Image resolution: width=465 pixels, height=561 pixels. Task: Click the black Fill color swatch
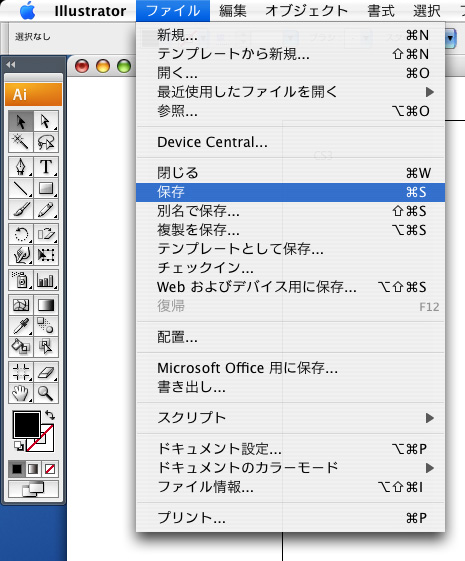(x=26, y=425)
